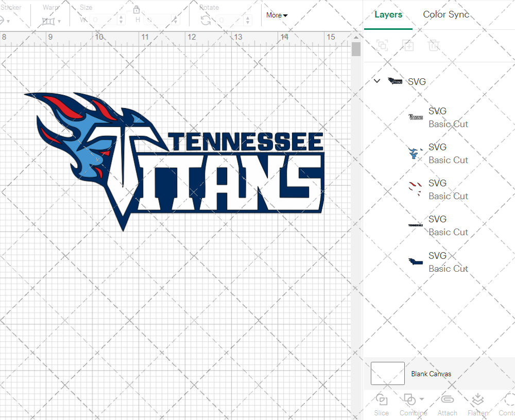Select the navy background SVG layer
515x420 pixels.
pos(439,262)
